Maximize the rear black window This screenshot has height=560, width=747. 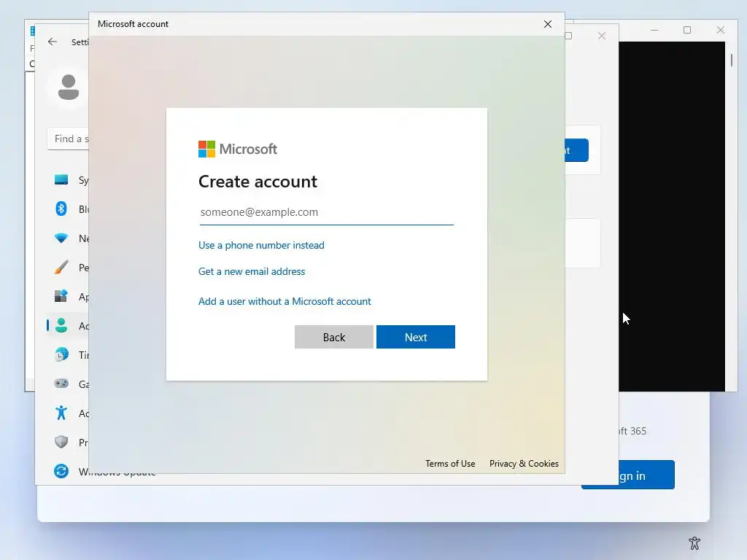[x=687, y=30]
